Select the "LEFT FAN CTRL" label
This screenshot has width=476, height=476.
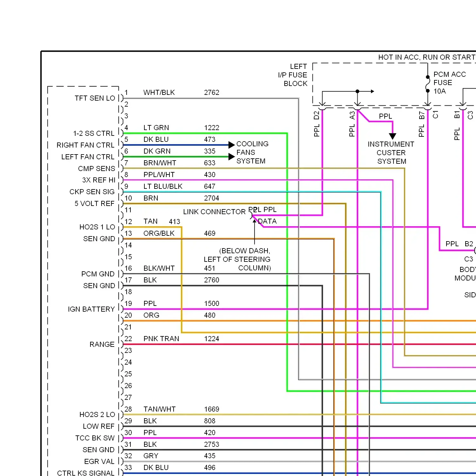click(x=88, y=157)
